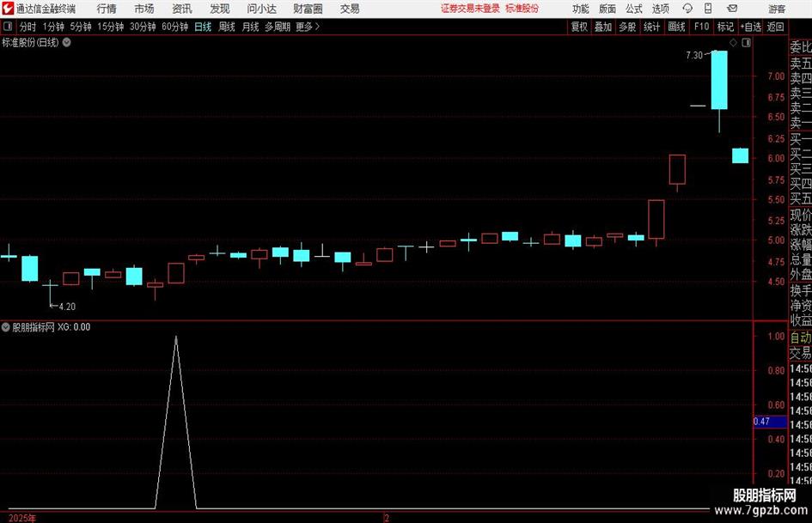The height and width of the screenshot is (523, 812).
Task: Click the large cyan candlestick near 7.30
Action: [x=719, y=80]
